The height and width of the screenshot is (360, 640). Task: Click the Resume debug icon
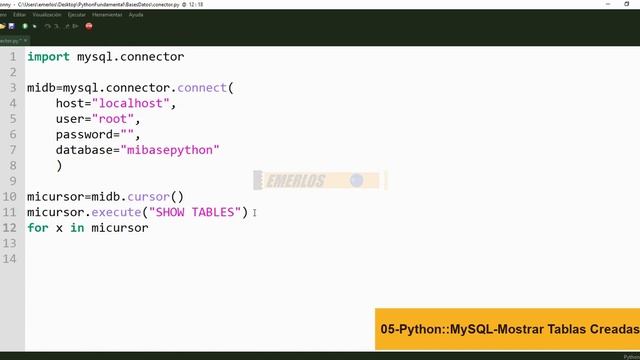pyautogui.click(x=76, y=26)
